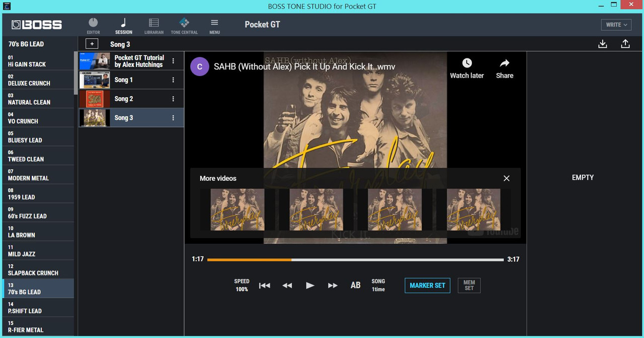
Task: Click the playback progress bar
Action: (355, 260)
